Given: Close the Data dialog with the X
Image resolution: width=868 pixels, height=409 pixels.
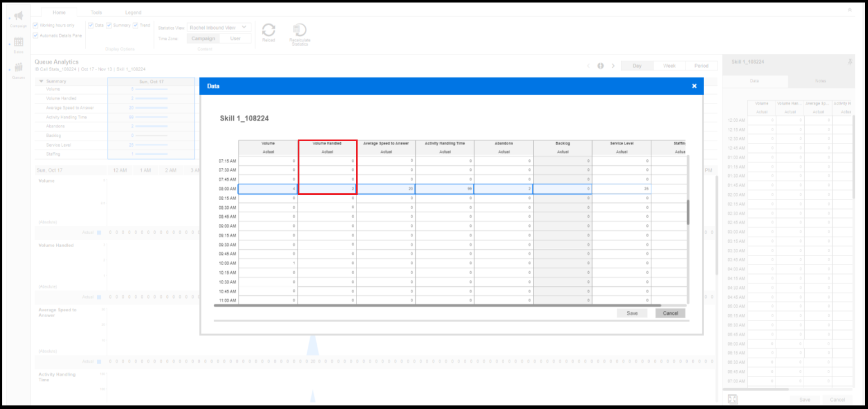Looking at the screenshot, I should point(694,86).
